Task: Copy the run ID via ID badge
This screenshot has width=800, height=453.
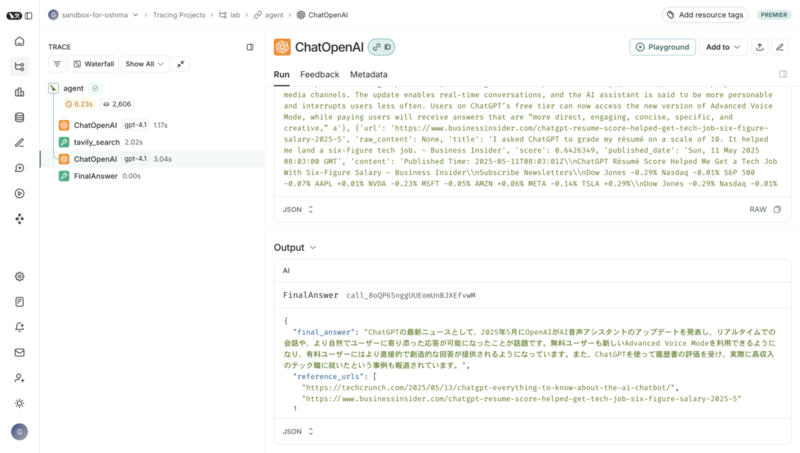Action: 381,47
